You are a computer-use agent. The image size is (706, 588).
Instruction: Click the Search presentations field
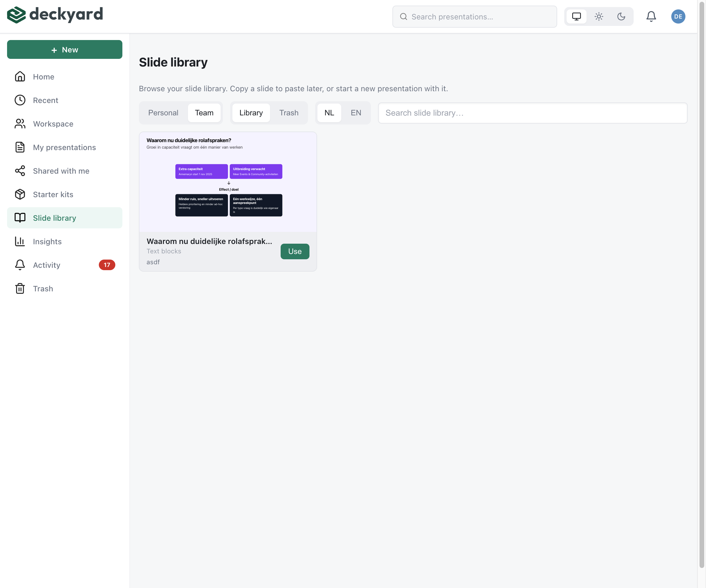pos(474,16)
